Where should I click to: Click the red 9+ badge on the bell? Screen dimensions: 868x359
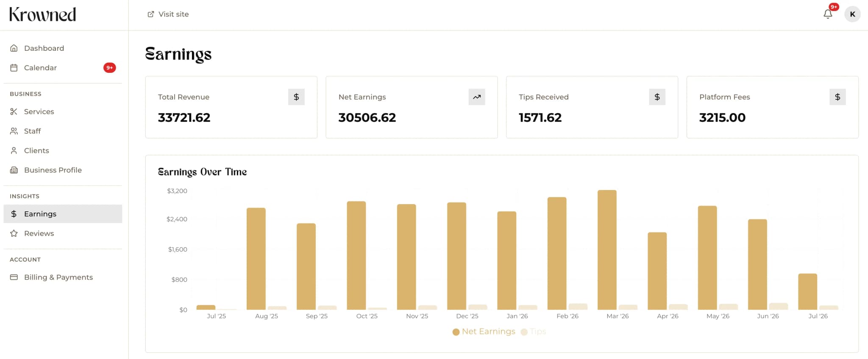(x=834, y=7)
